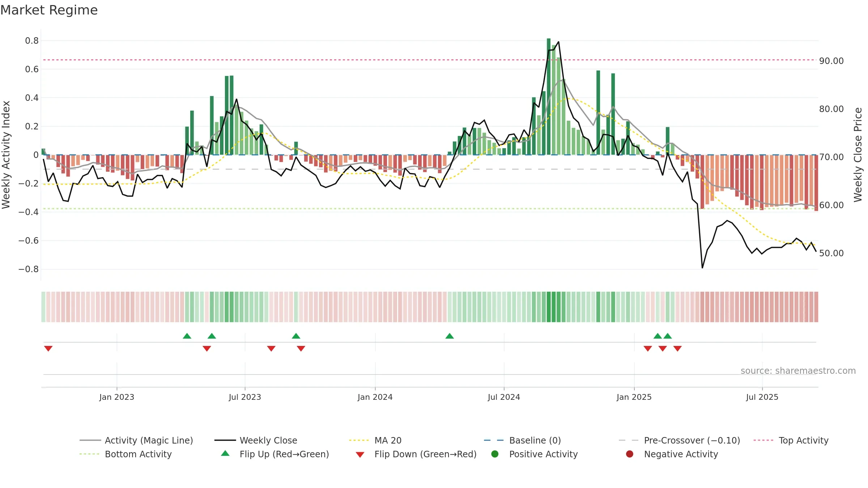Click the Jan 2025 x-axis label
The height and width of the screenshot is (488, 868).
tap(634, 397)
